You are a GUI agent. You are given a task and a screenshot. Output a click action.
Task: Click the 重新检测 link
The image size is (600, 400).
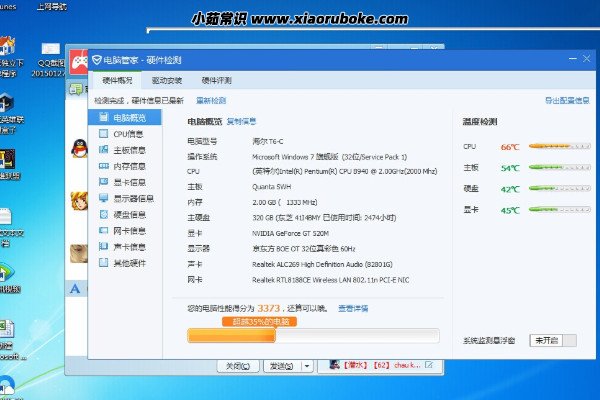(211, 100)
